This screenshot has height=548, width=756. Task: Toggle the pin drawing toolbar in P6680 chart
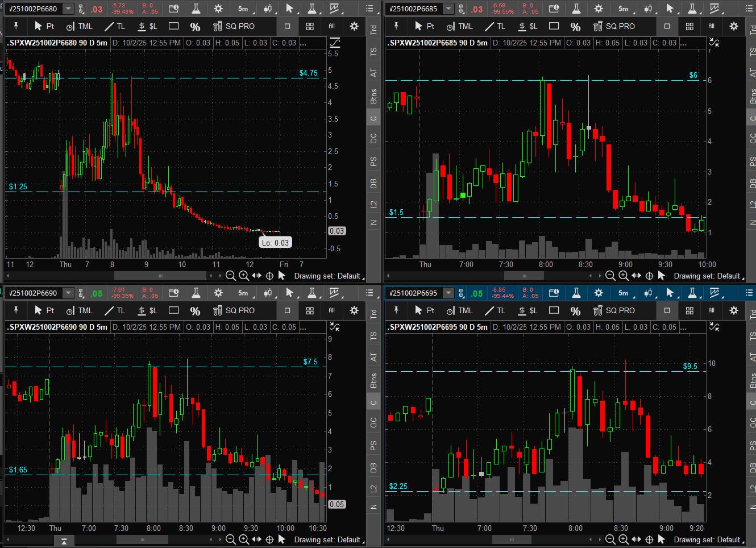(x=16, y=26)
